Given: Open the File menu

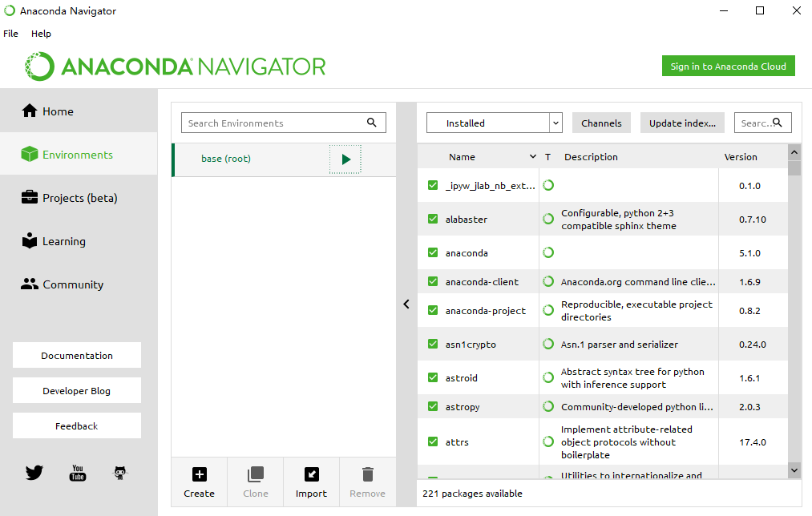Looking at the screenshot, I should [11, 34].
